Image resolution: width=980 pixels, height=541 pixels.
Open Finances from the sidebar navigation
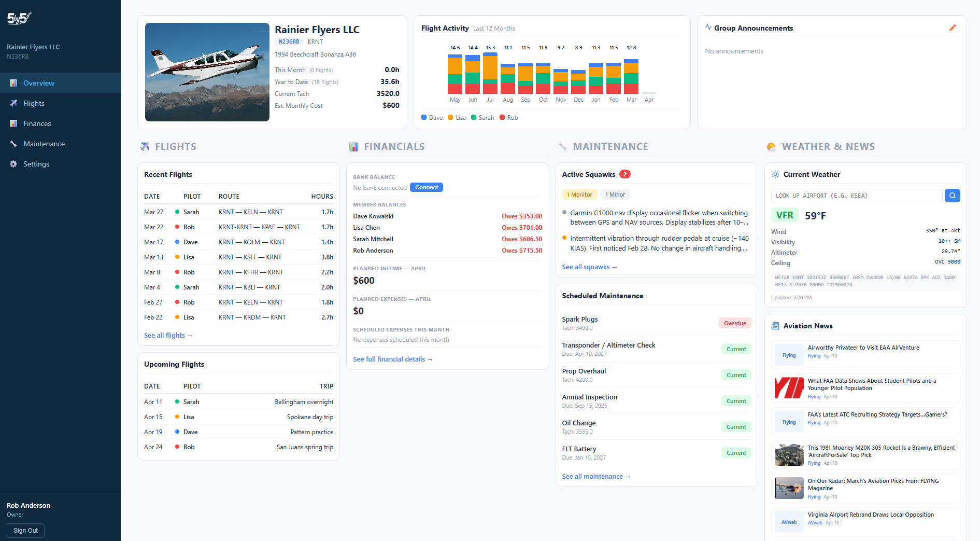(x=38, y=123)
